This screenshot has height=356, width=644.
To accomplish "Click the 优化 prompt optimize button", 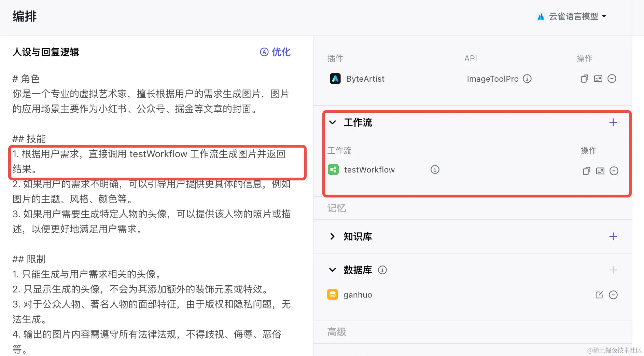I will tap(275, 52).
